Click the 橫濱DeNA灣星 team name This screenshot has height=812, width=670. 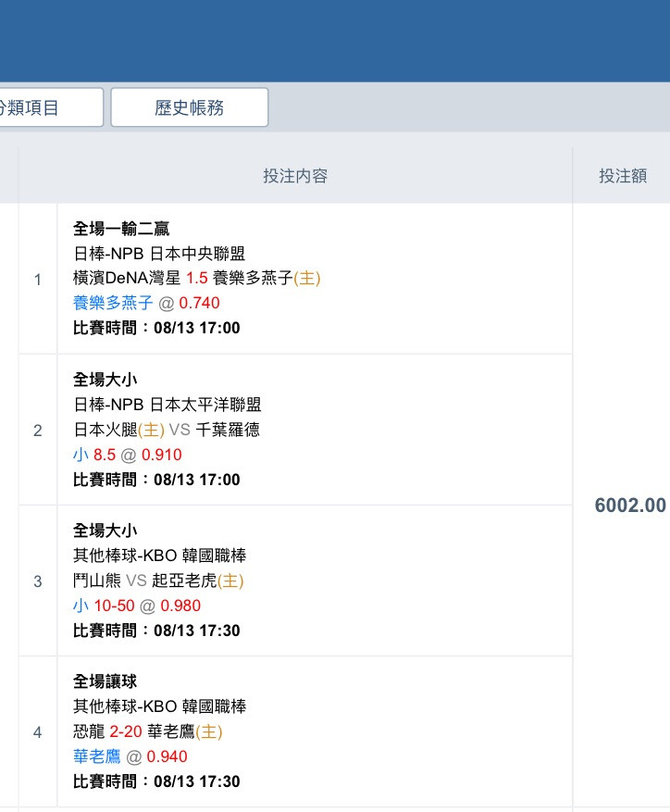click(127, 278)
